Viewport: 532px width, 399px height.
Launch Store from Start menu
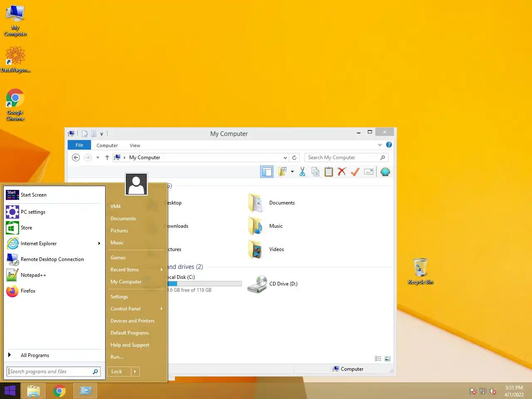pos(54,228)
